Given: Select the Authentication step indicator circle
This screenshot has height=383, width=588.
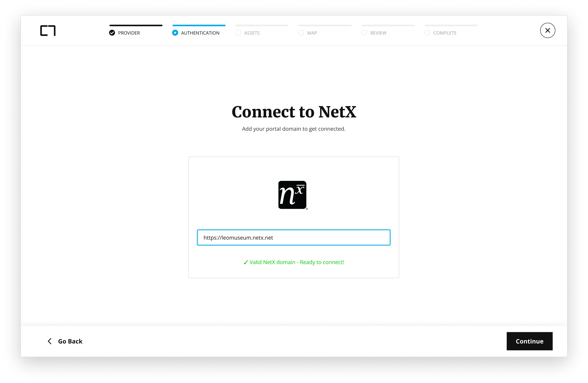Looking at the screenshot, I should [175, 33].
